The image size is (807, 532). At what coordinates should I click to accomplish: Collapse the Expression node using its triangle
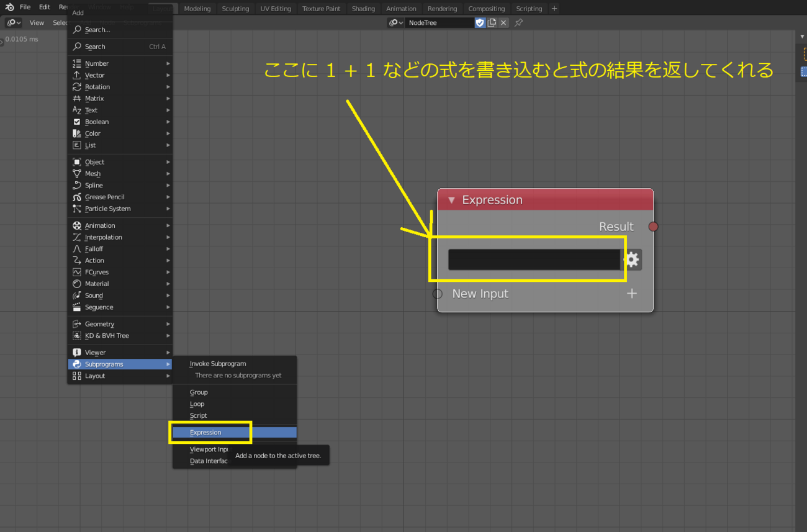[x=451, y=200]
